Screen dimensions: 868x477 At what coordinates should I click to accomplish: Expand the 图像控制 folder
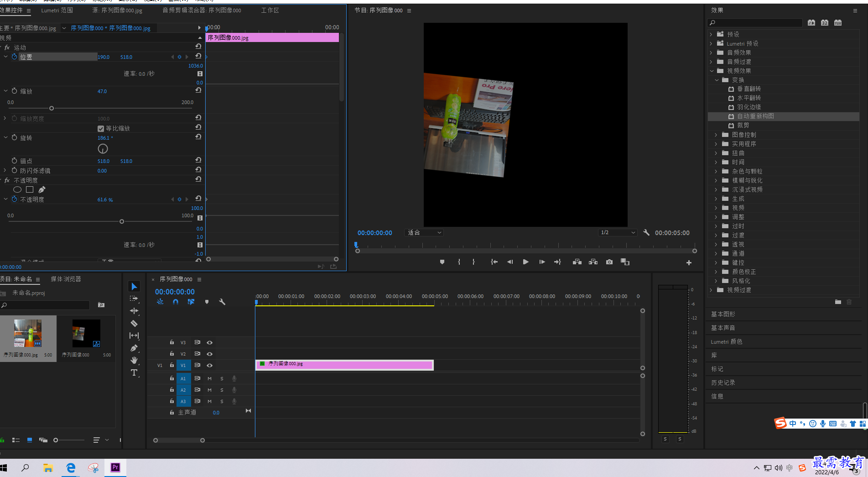pos(716,135)
